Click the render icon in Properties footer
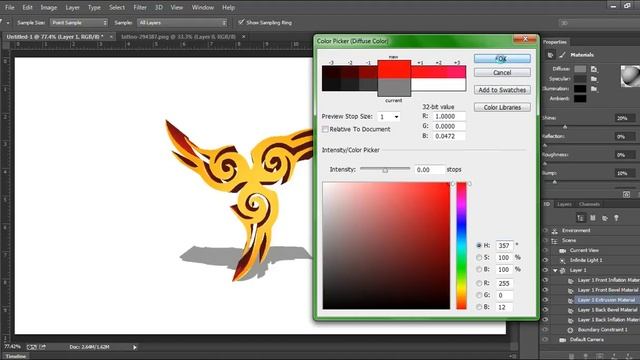 627,194
